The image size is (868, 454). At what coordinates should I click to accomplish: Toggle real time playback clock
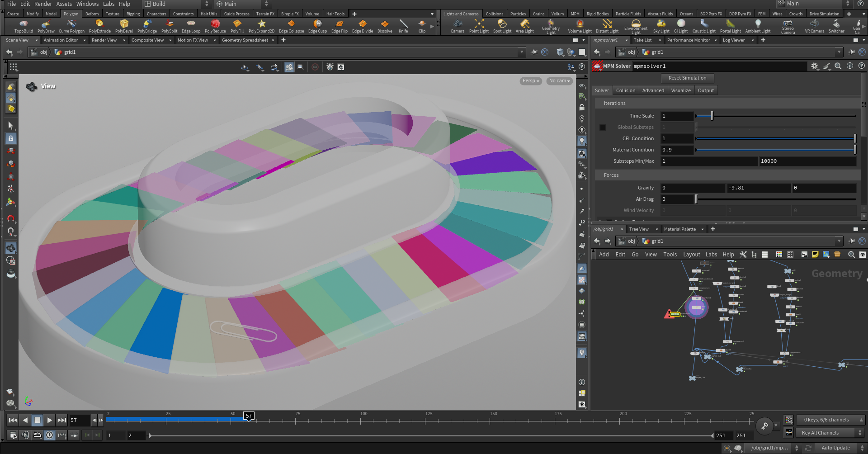pos(49,435)
